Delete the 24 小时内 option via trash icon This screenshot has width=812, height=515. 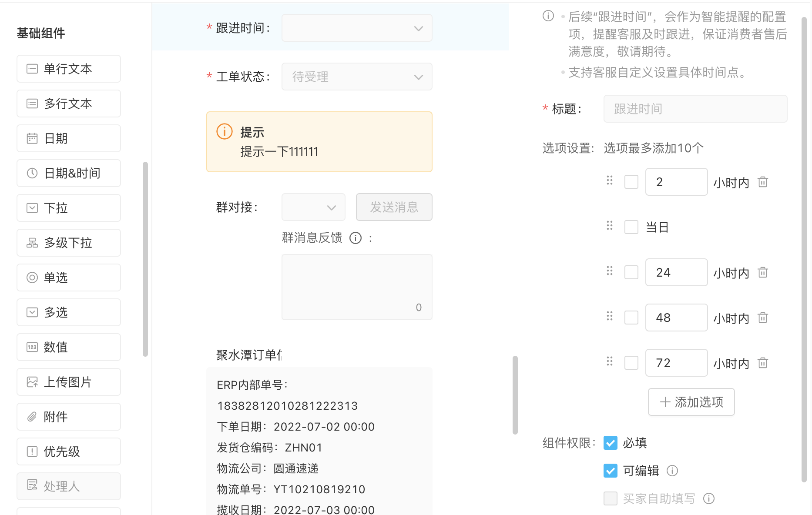pyautogui.click(x=763, y=272)
